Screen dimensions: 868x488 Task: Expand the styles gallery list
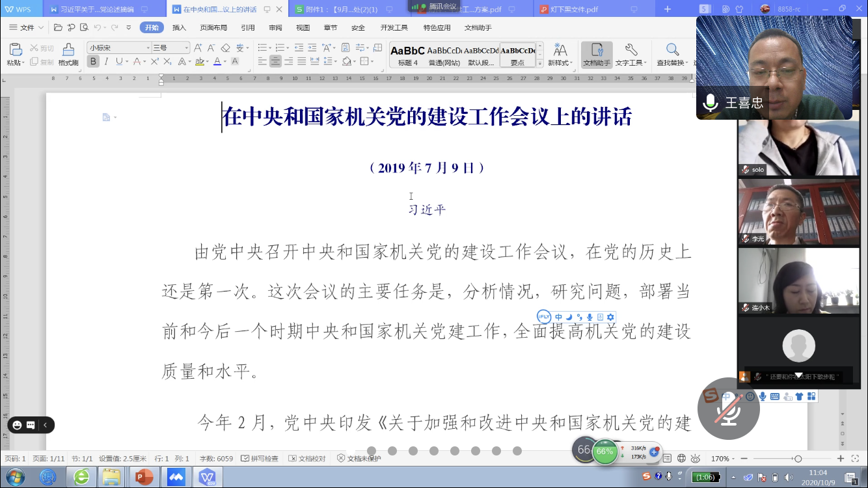pyautogui.click(x=540, y=63)
